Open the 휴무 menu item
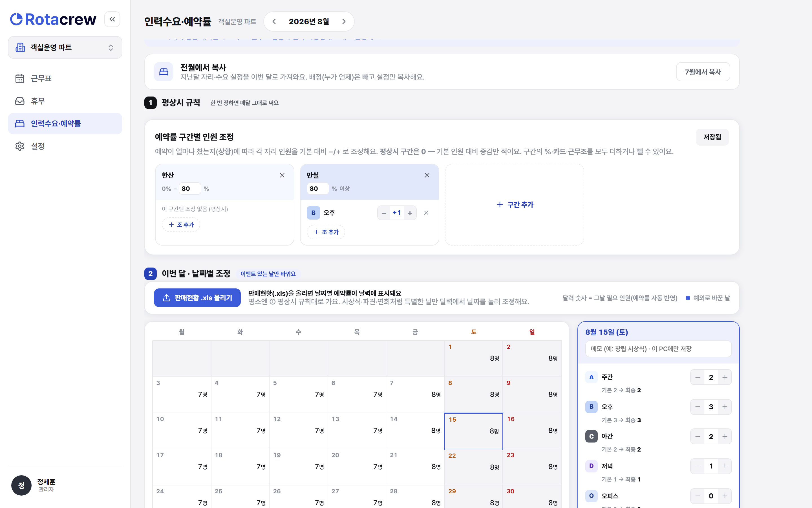812x508 pixels. (x=65, y=101)
